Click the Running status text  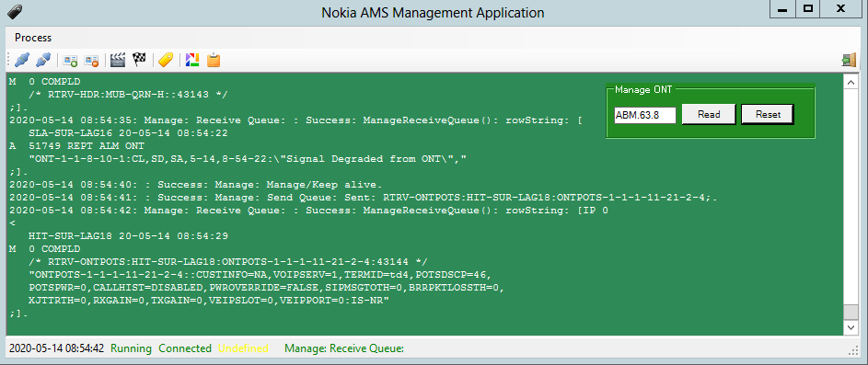point(132,348)
